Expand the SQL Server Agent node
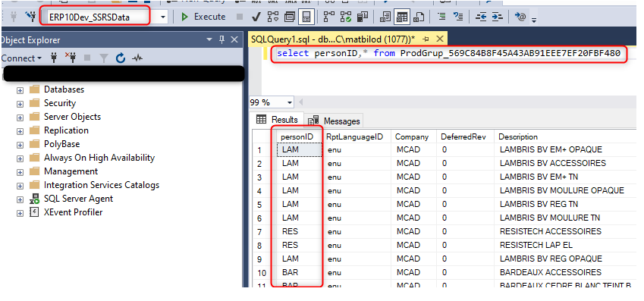 (20, 199)
